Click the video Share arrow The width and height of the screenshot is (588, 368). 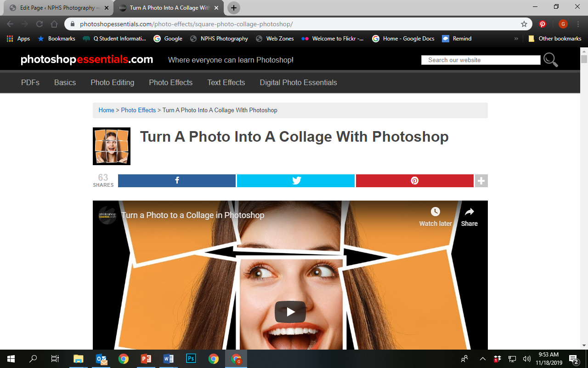coord(469,217)
